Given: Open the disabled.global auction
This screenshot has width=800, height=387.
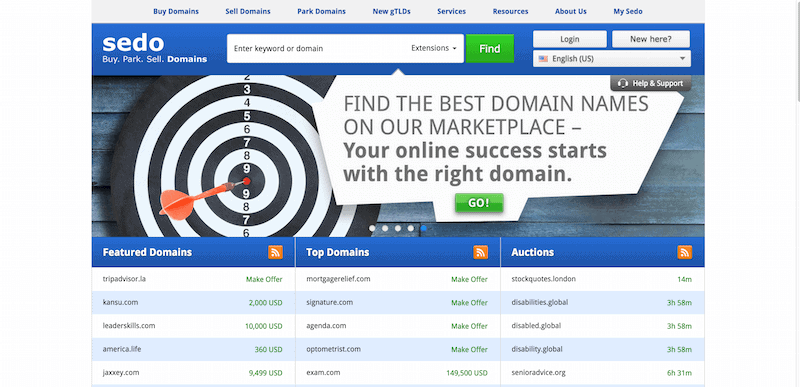Looking at the screenshot, I should [x=536, y=325].
